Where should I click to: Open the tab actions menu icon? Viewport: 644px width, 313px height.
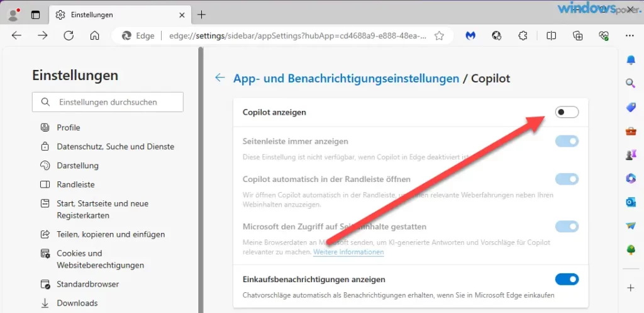tap(36, 15)
